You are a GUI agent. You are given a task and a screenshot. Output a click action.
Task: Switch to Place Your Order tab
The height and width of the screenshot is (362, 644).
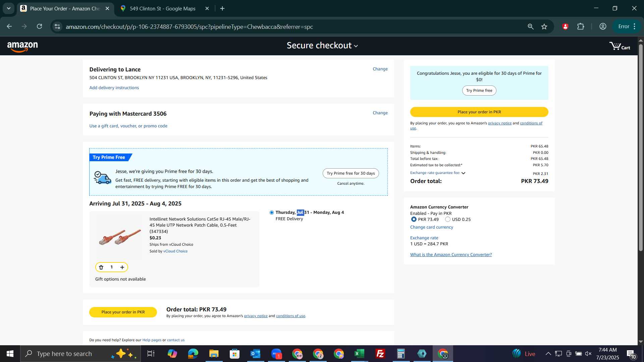pyautogui.click(x=65, y=8)
